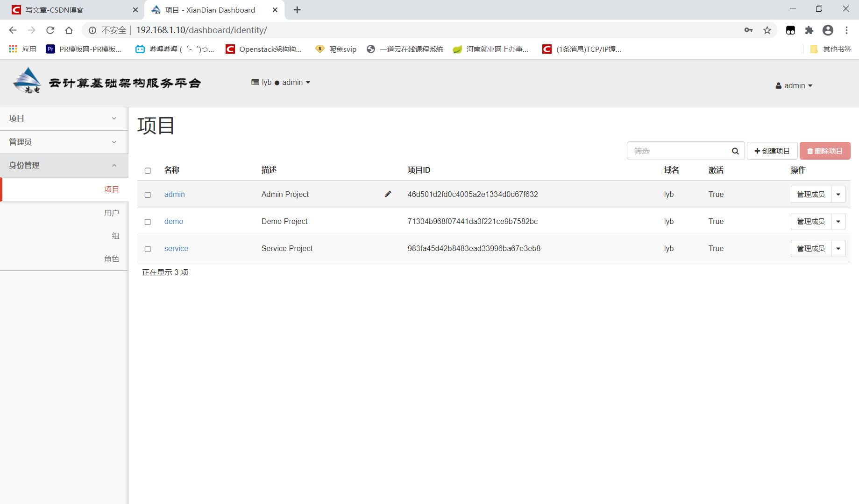Image resolution: width=859 pixels, height=504 pixels.
Task: Open the admin user menu dropdown
Action: pos(794,86)
